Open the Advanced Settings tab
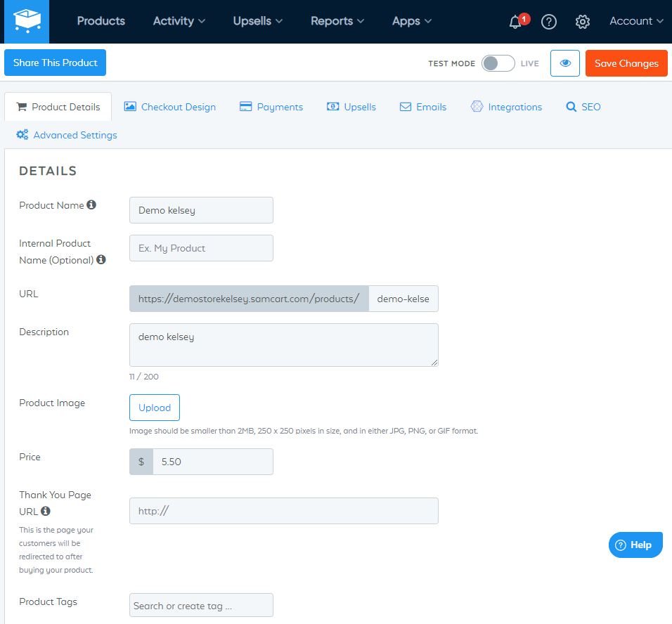672x624 pixels. pyautogui.click(x=67, y=135)
